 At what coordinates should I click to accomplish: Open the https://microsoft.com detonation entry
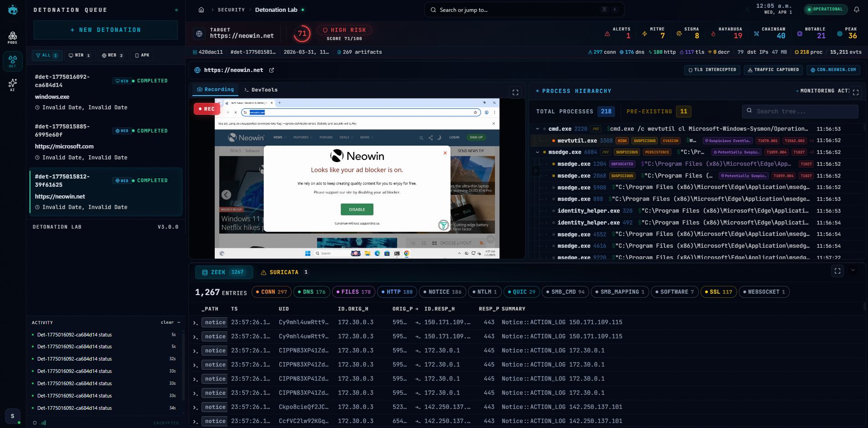click(x=106, y=142)
